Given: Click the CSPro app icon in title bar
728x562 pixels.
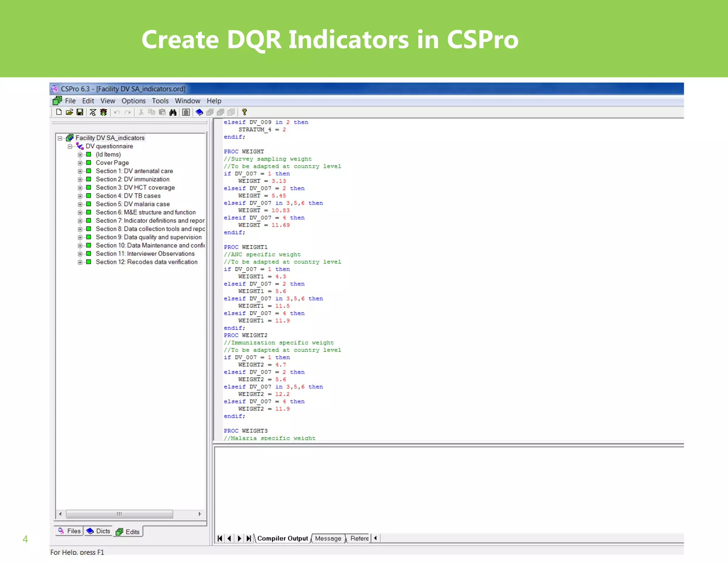Looking at the screenshot, I should 54,88.
